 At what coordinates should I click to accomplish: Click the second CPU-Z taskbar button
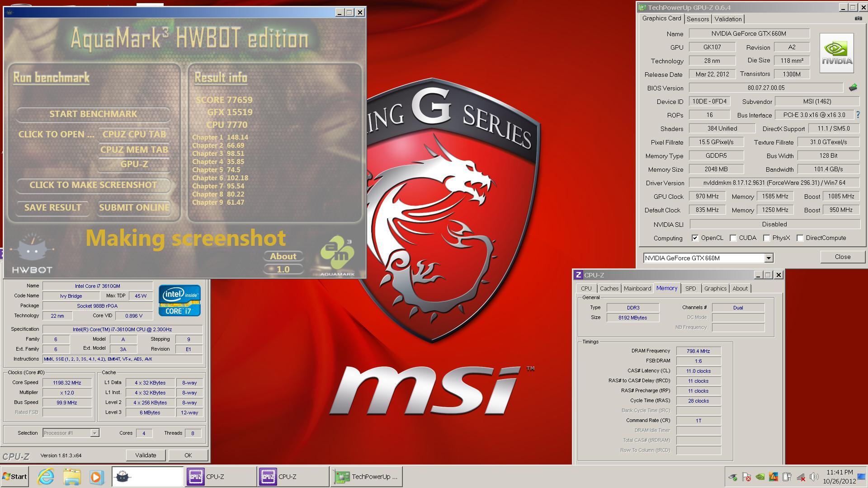tap(293, 477)
